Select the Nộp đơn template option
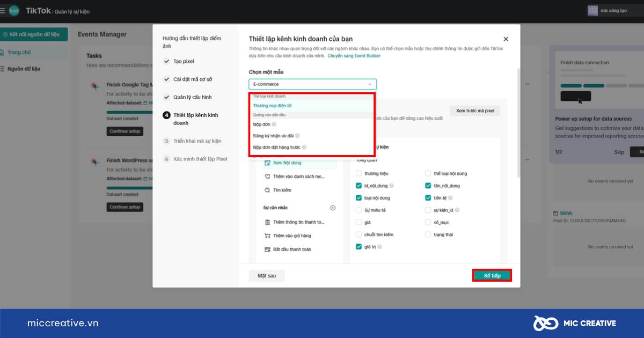The image size is (644, 338). pos(311,124)
